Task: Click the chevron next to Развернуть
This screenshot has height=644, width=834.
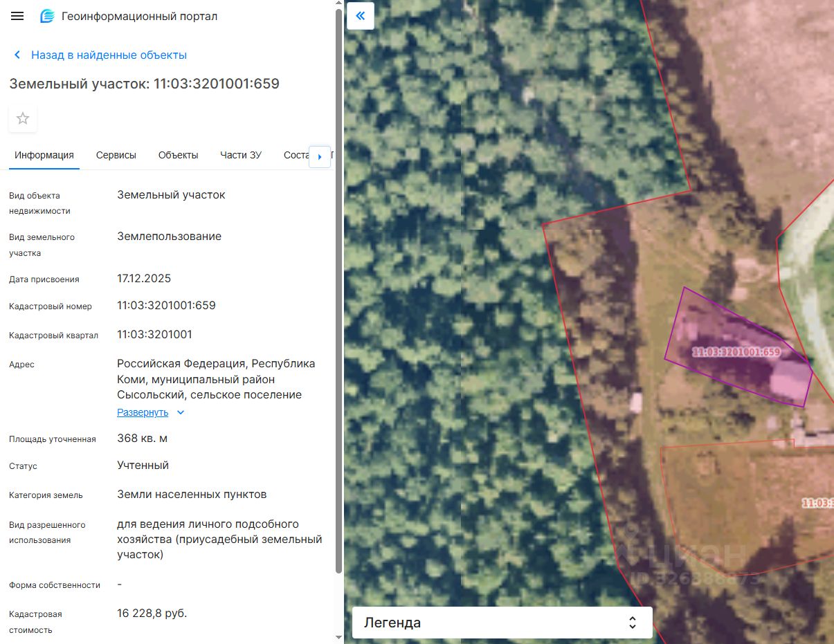Action: point(181,412)
